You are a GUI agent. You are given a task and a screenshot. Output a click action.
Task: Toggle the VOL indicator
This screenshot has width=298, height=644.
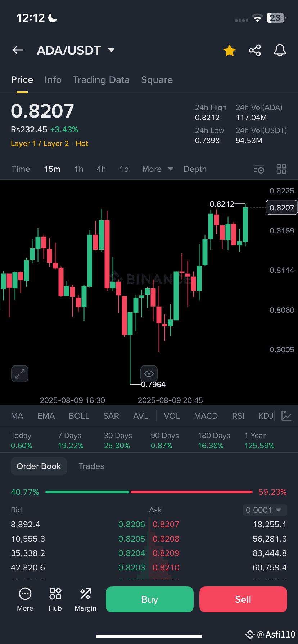click(x=172, y=416)
